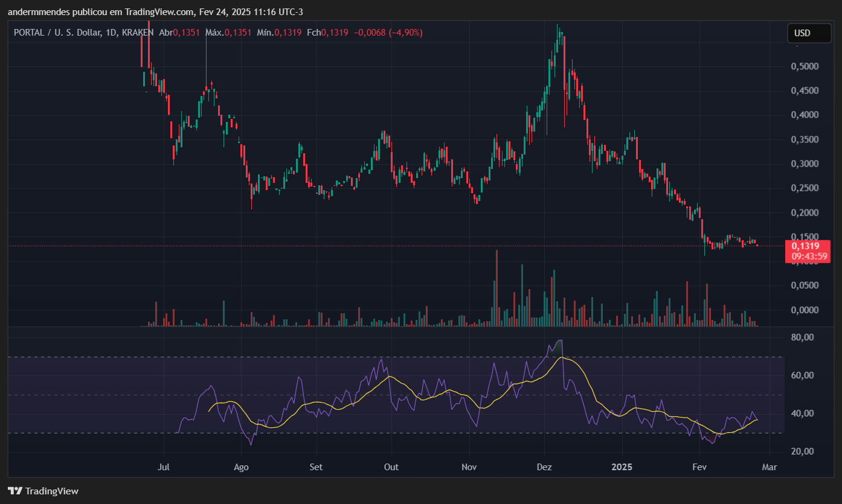This screenshot has height=504, width=842.
Task: Click the Nov label on time axis
Action: pyautogui.click(x=469, y=467)
